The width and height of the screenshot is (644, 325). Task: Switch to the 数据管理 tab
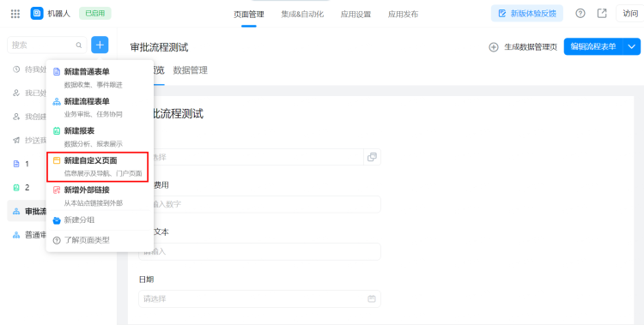pos(190,70)
